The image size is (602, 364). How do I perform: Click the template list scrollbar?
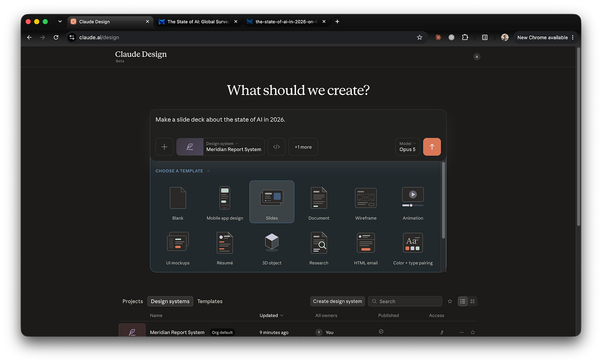(444, 200)
